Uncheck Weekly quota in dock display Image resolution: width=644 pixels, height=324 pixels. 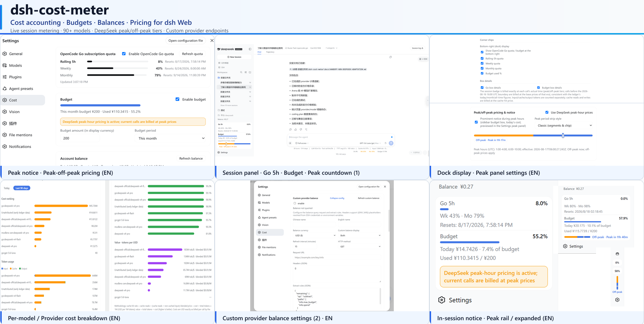pos(482,63)
